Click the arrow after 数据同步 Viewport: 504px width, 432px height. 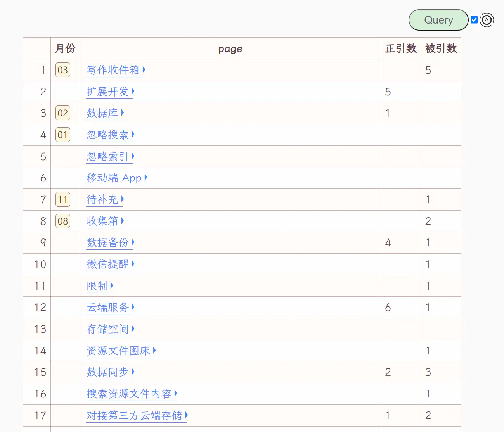coord(133,372)
